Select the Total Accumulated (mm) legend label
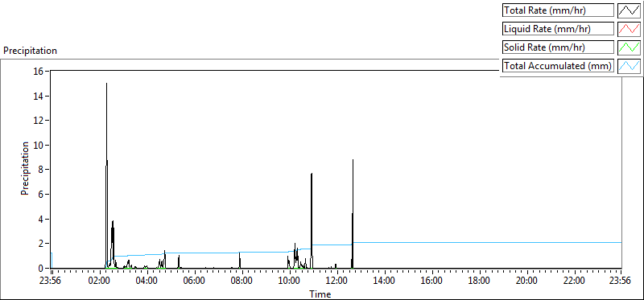The width and height of the screenshot is (644, 300). (558, 66)
